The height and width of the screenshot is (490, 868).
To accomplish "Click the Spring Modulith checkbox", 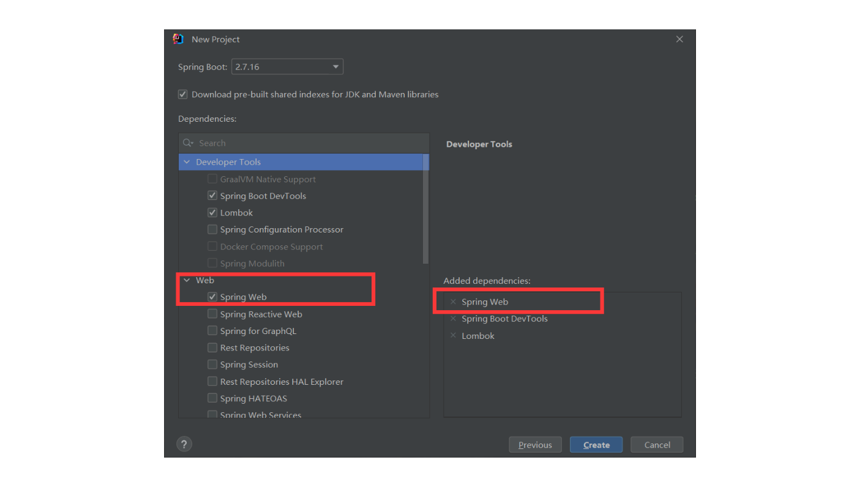I will pyautogui.click(x=212, y=263).
